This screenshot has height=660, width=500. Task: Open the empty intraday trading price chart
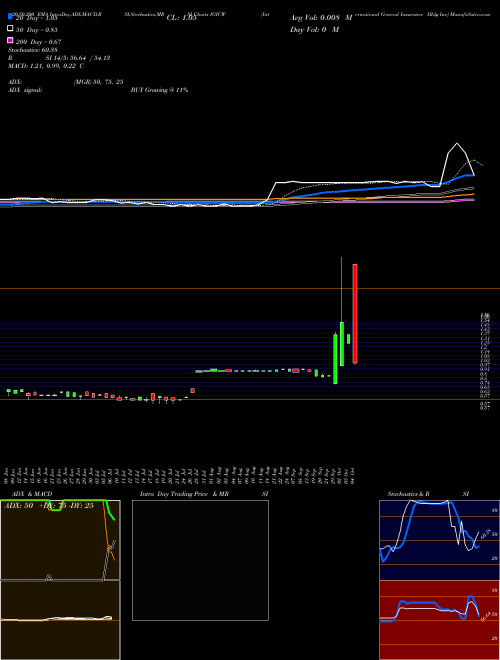click(x=200, y=560)
